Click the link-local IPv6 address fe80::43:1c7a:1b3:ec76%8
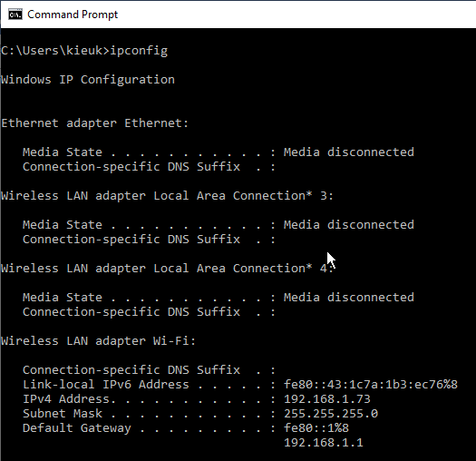Image resolution: width=476 pixels, height=461 pixels. click(371, 385)
